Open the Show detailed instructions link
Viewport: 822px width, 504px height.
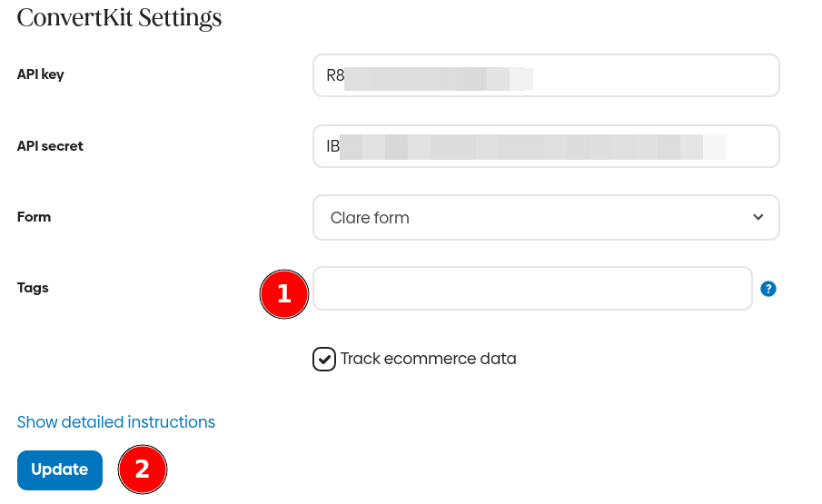point(116,422)
